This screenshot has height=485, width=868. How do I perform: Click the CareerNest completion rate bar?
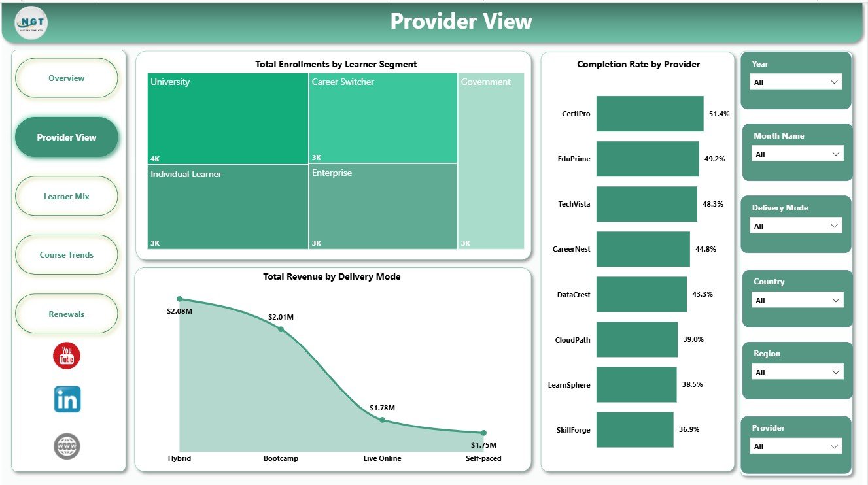click(643, 249)
